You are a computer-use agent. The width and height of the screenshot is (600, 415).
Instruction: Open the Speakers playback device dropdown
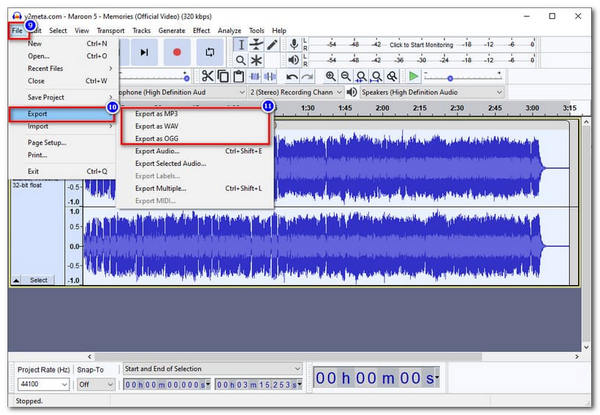click(432, 92)
